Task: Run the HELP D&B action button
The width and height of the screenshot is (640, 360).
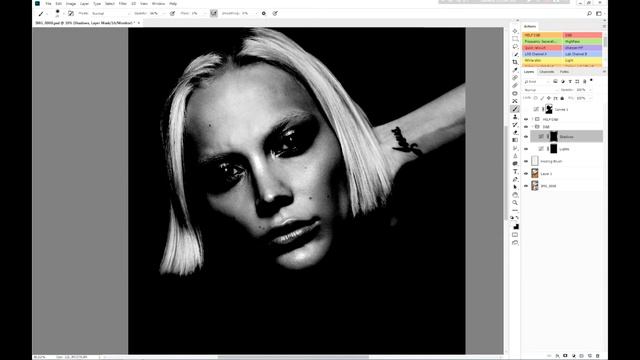Action: click(x=542, y=36)
